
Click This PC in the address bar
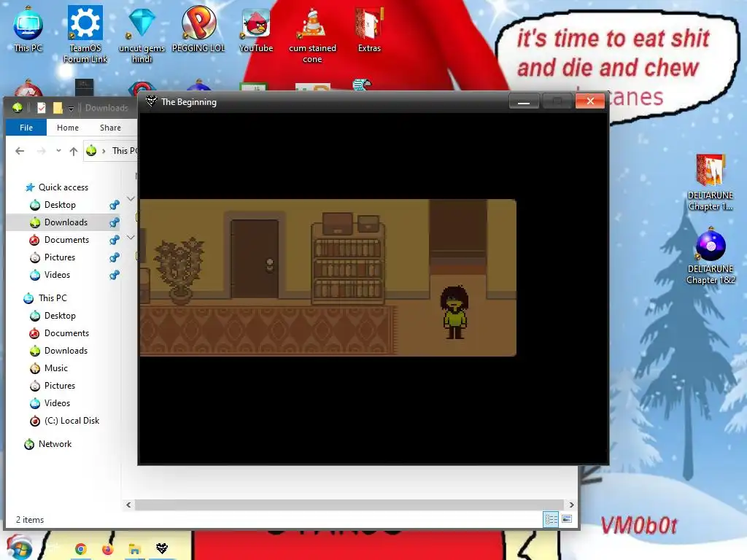click(x=124, y=151)
